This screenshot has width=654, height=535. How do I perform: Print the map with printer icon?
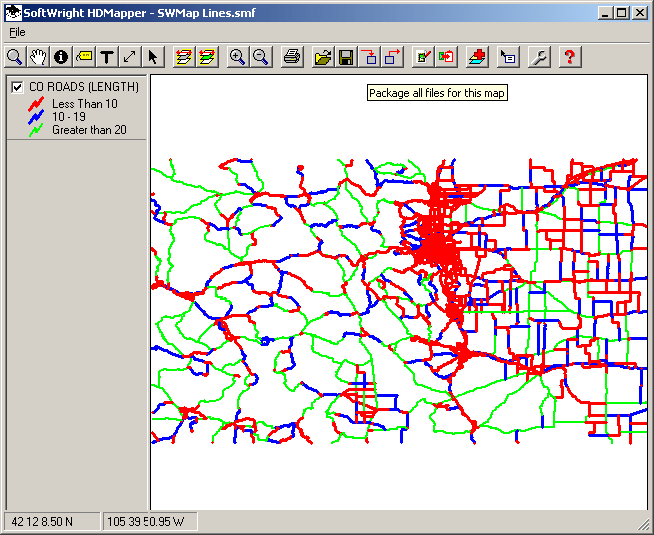coord(292,57)
